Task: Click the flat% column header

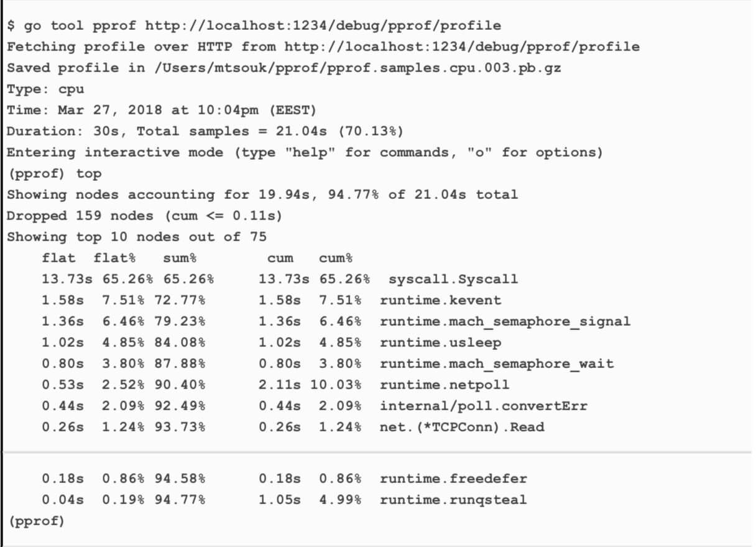Action: 115,258
